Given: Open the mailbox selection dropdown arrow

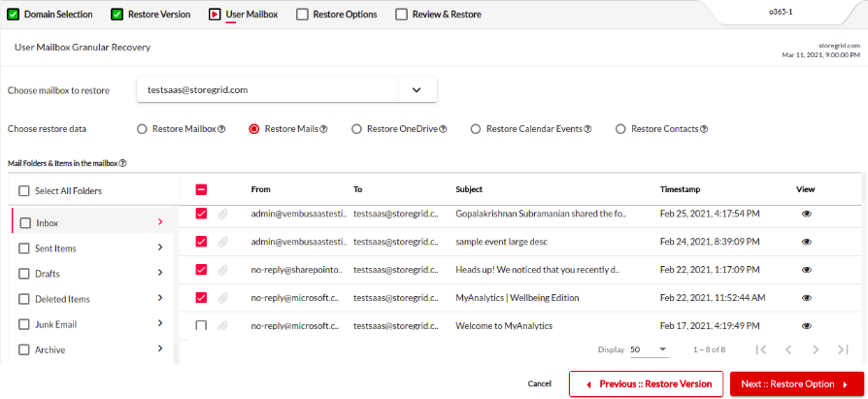Looking at the screenshot, I should [417, 89].
